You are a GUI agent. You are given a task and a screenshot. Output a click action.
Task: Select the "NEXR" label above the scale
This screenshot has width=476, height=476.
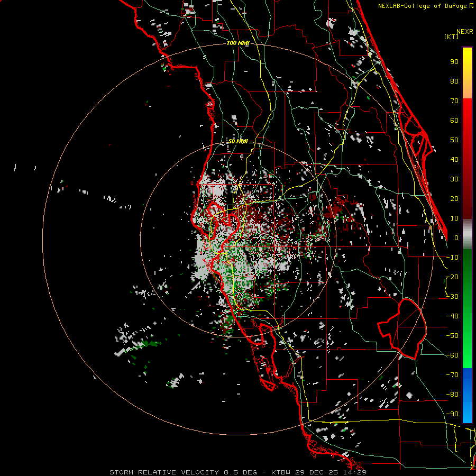465,32
